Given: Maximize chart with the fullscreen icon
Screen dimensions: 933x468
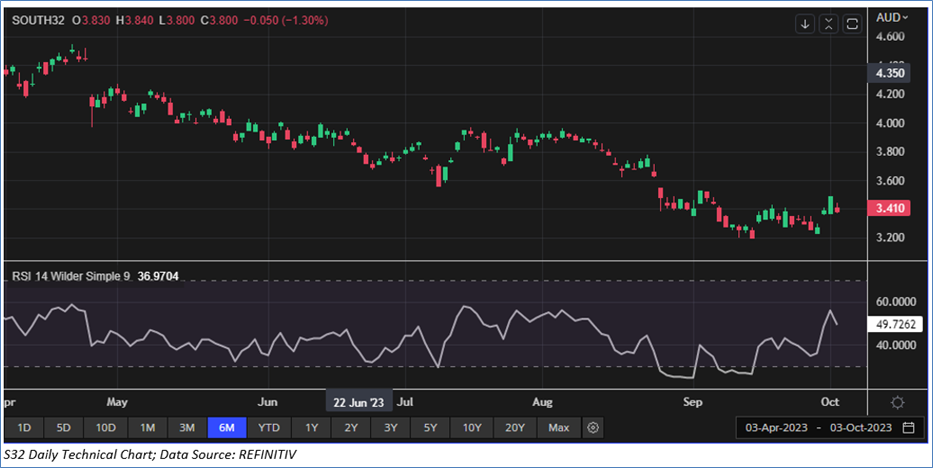Looking at the screenshot, I should point(852,24).
